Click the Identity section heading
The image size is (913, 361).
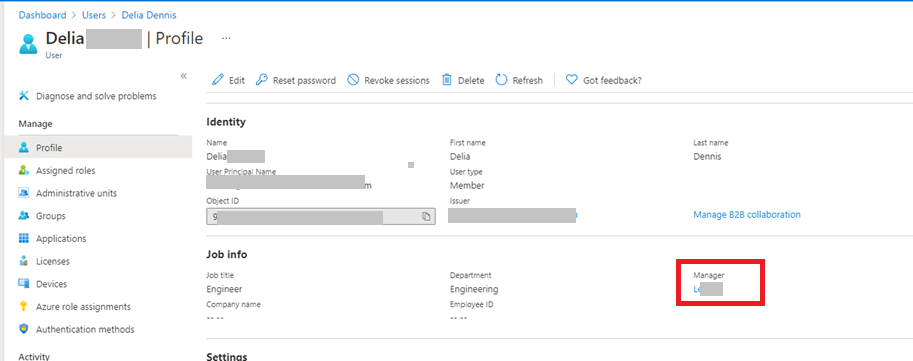226,122
